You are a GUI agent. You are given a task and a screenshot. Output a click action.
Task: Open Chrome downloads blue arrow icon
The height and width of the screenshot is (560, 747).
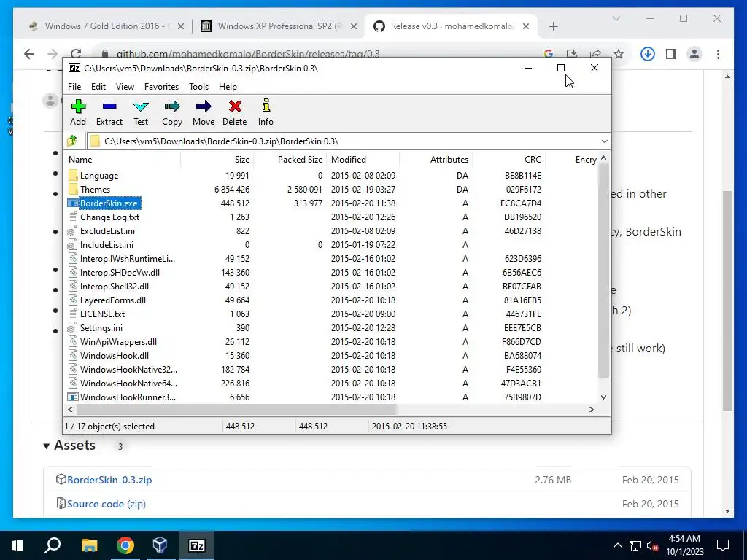pyautogui.click(x=648, y=54)
